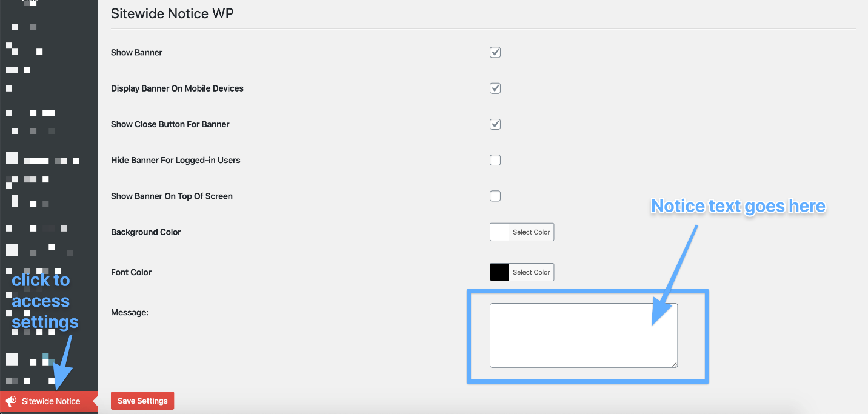868x414 pixels.
Task: Click the Sitewide Notice megaphone icon
Action: pos(11,401)
